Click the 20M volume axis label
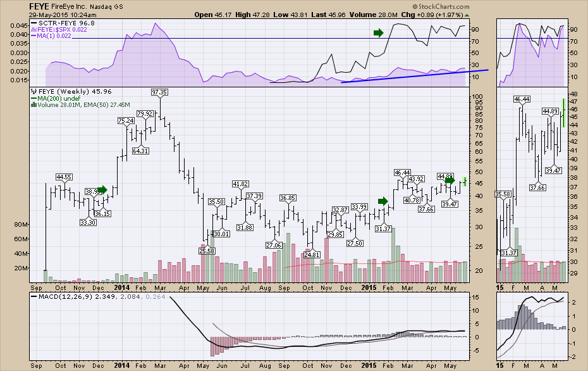The width and height of the screenshot is (588, 371). (21, 268)
